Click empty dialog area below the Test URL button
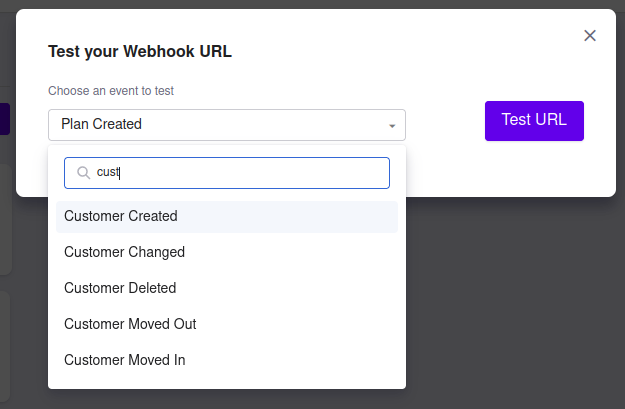 click(x=534, y=170)
